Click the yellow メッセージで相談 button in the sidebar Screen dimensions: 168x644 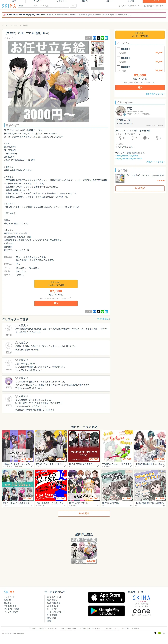pyautogui.click(x=140, y=35)
